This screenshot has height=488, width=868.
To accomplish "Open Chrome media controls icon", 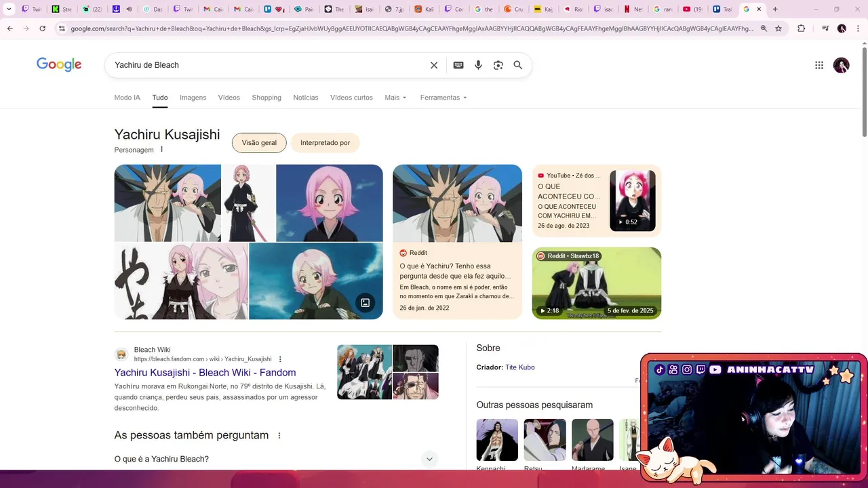I will pos(825,28).
